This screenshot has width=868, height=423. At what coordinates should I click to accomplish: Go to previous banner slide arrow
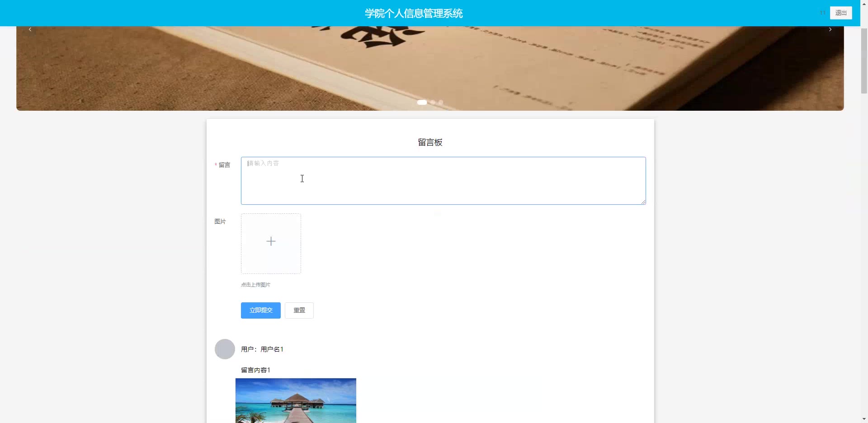coord(30,29)
